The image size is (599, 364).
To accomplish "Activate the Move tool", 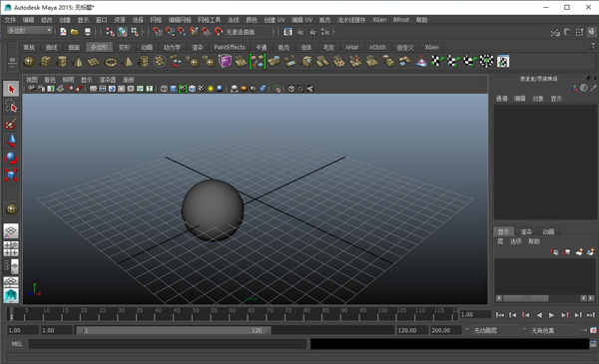I will click(x=11, y=141).
